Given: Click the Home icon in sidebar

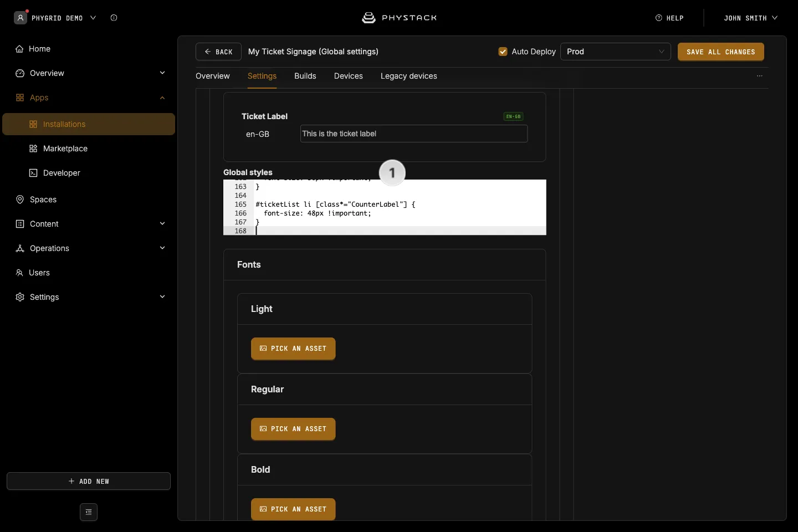Looking at the screenshot, I should (x=19, y=49).
